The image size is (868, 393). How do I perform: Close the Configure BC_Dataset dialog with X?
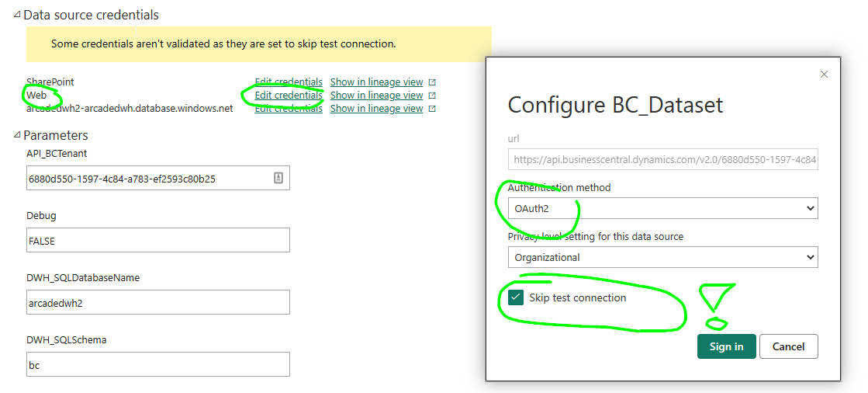click(x=824, y=75)
